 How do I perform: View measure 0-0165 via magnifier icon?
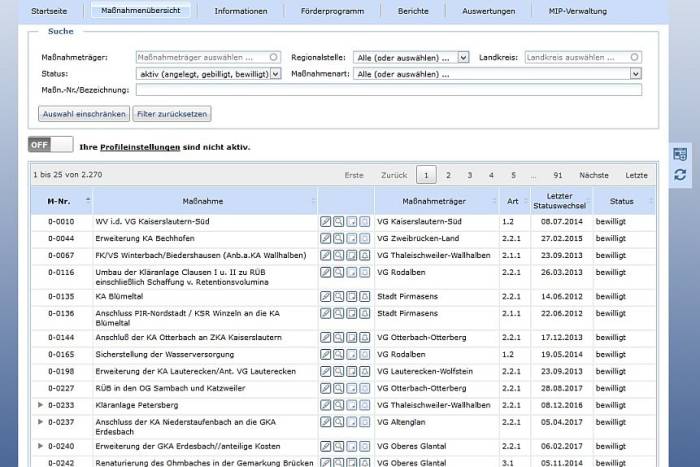click(338, 354)
